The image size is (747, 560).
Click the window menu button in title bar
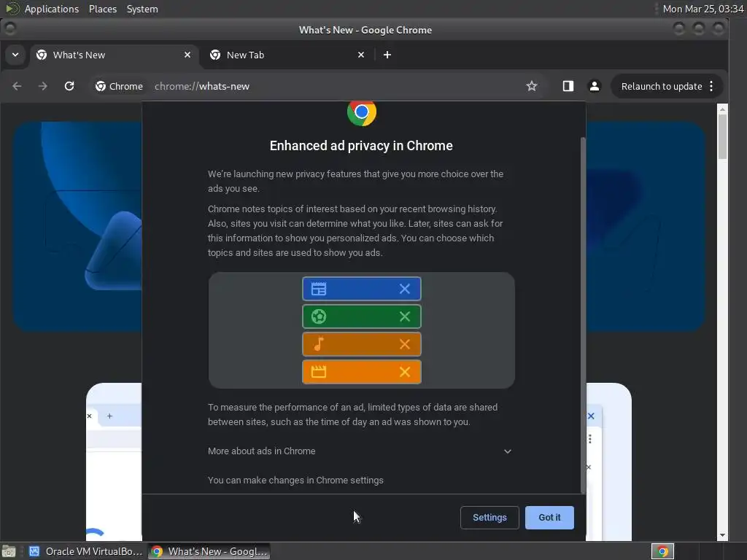[10, 29]
